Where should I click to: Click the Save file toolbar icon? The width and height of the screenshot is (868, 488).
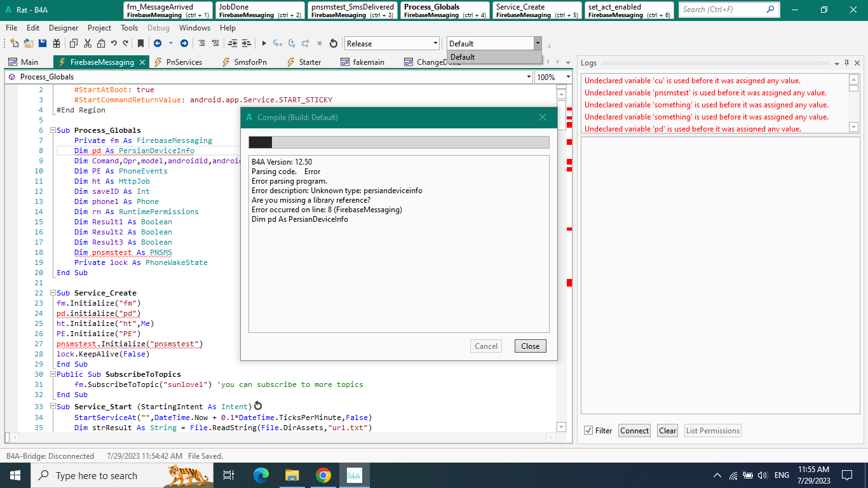(43, 43)
